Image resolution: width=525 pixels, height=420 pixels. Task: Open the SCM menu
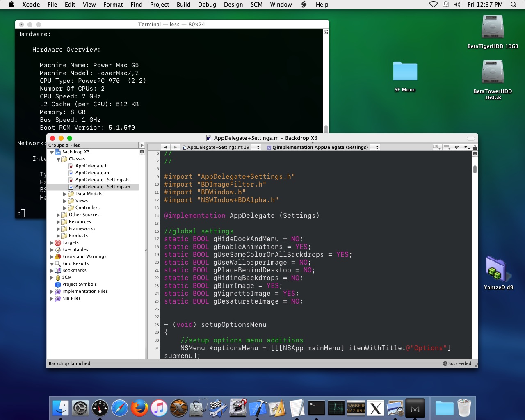(256, 5)
